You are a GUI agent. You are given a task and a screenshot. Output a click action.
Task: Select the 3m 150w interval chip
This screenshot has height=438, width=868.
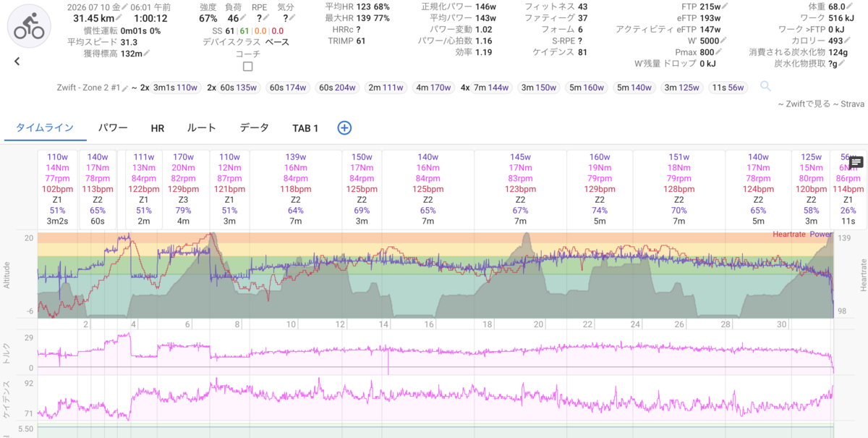pos(539,88)
